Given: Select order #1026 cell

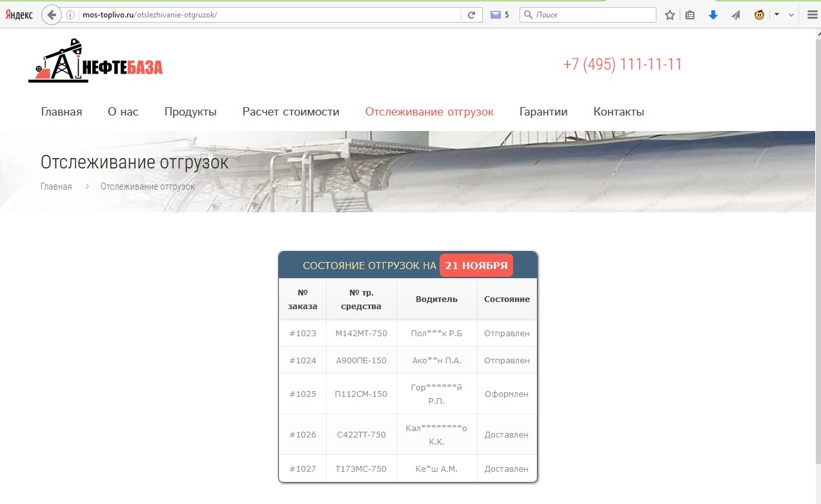Looking at the screenshot, I should tap(303, 434).
